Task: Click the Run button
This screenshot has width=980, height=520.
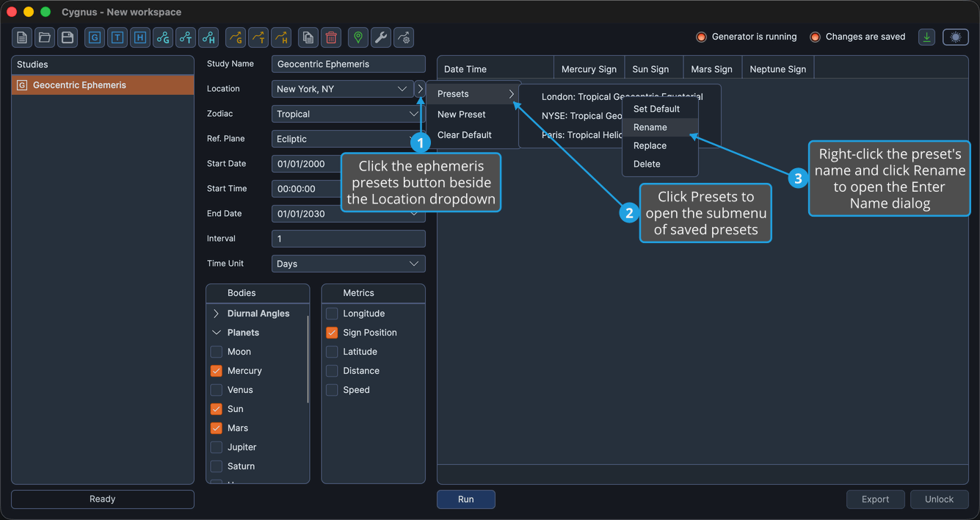Action: 466,499
